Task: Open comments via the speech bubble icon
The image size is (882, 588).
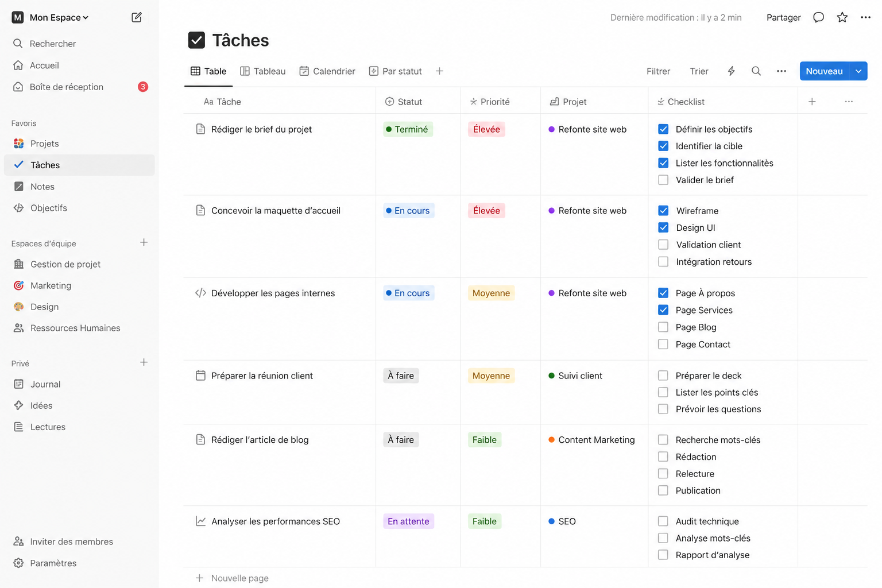Action: [818, 17]
